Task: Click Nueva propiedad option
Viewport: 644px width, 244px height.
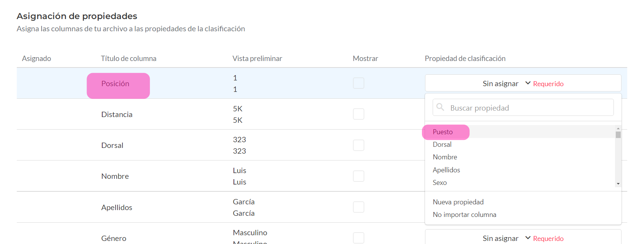Action: pyautogui.click(x=458, y=202)
